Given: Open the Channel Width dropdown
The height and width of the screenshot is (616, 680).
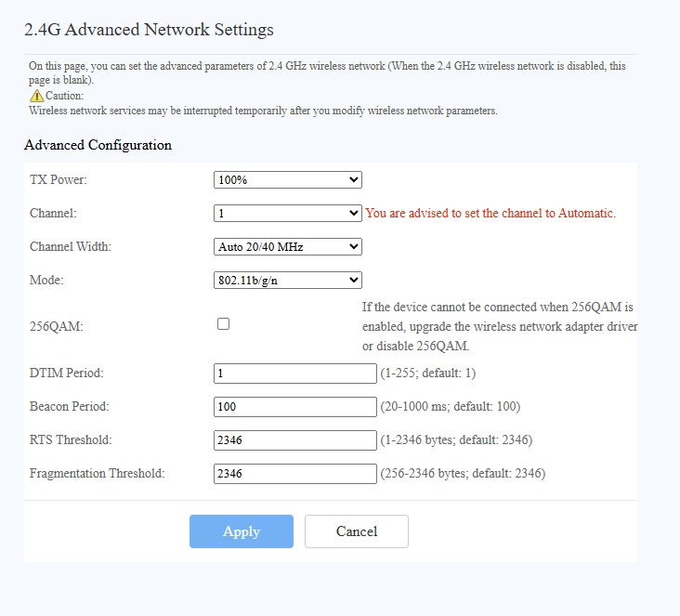Looking at the screenshot, I should tap(287, 247).
